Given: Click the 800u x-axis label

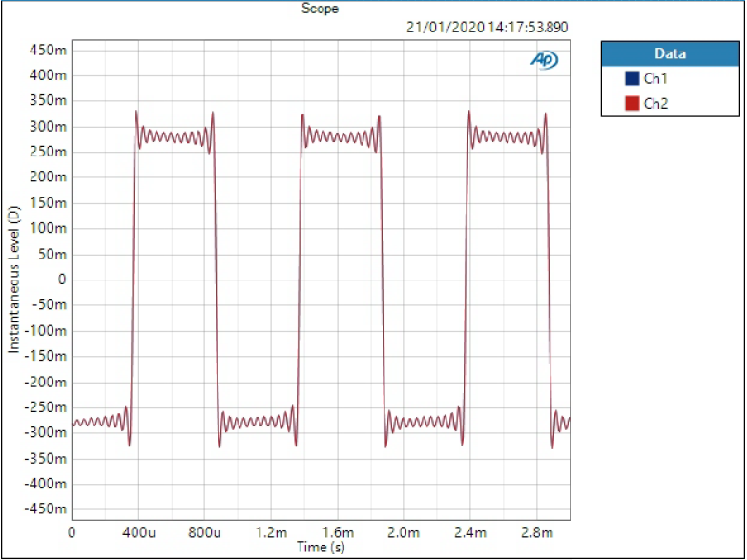Looking at the screenshot, I should (x=204, y=532).
